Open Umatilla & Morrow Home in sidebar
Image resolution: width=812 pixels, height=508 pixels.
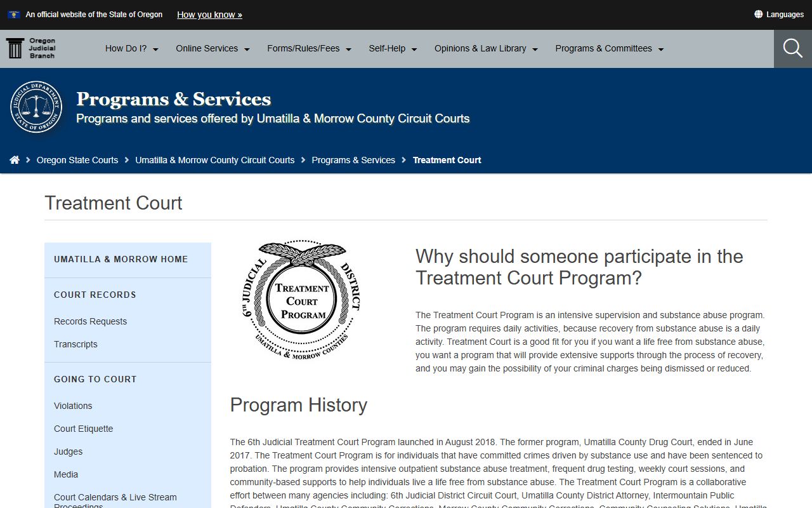click(121, 259)
